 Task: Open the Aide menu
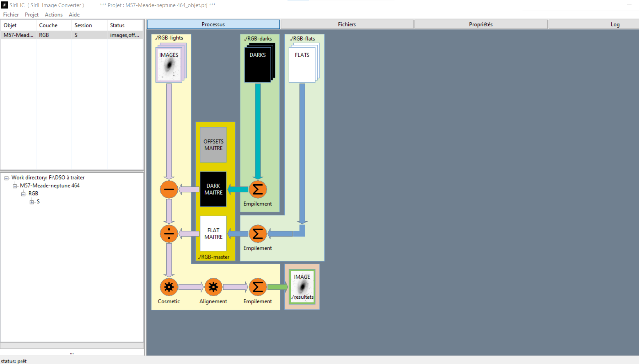(74, 15)
